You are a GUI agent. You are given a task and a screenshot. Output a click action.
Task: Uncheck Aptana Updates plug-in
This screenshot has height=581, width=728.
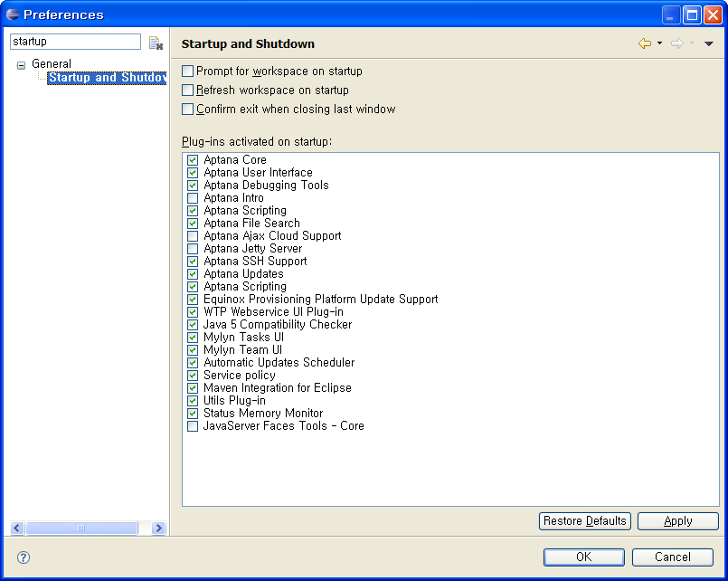click(x=193, y=274)
